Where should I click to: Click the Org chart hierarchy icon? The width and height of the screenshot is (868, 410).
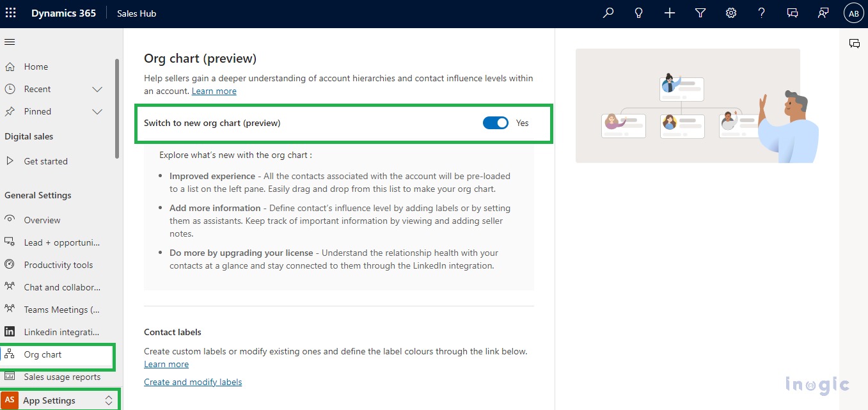click(10, 354)
